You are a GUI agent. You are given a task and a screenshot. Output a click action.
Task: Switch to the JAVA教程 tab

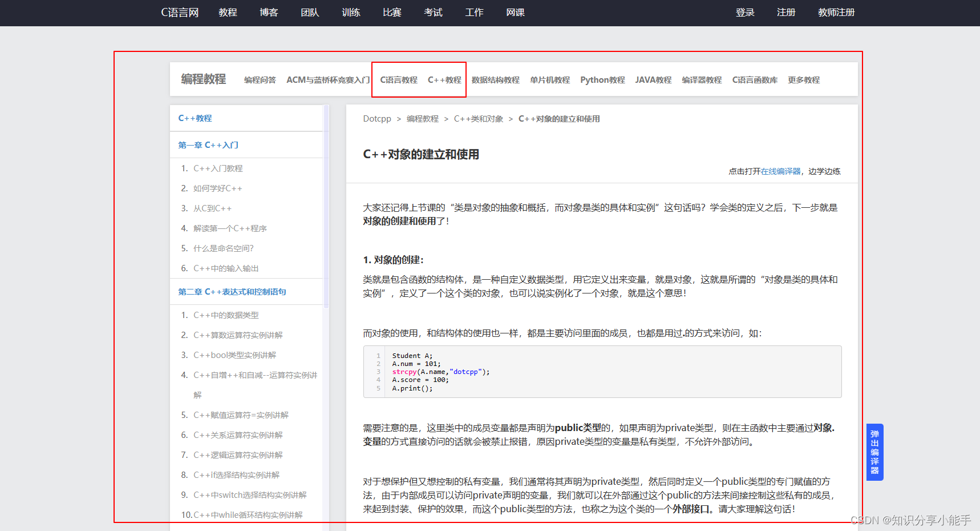[x=653, y=80]
